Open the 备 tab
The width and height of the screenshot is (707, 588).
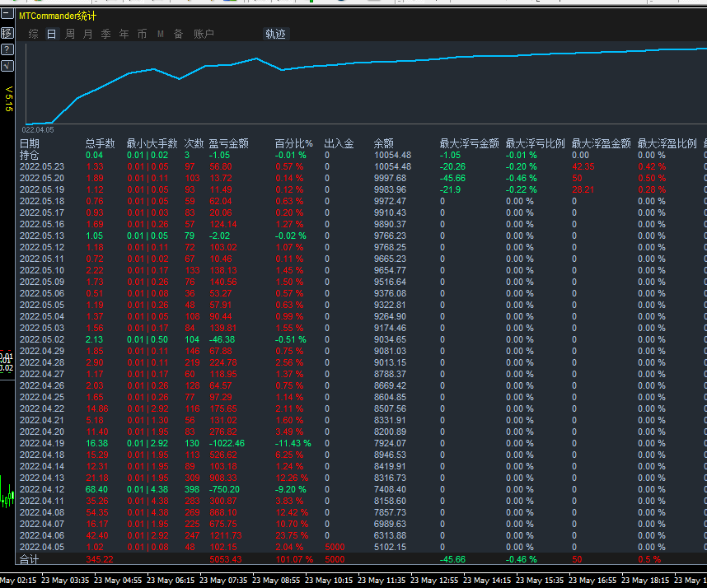pyautogui.click(x=178, y=34)
